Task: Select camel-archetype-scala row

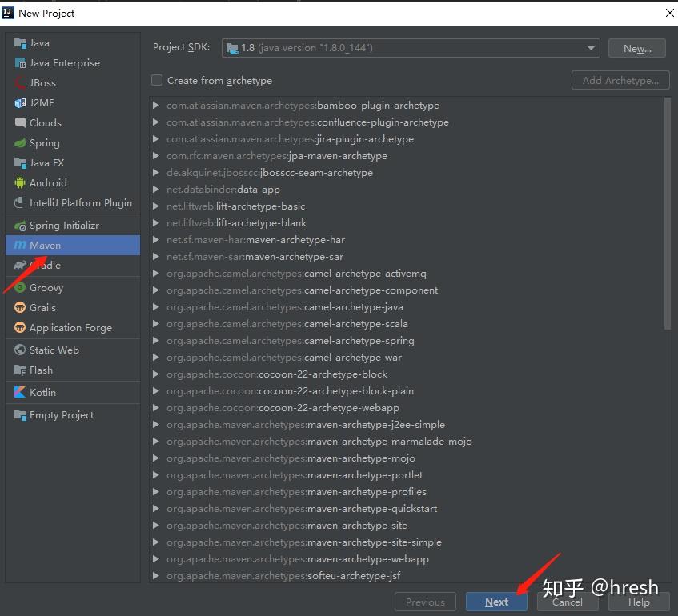Action: (408, 324)
